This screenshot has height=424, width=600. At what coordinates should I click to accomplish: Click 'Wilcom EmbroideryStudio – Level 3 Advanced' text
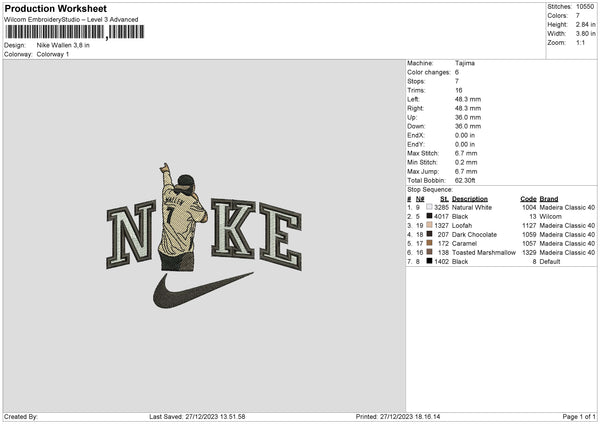click(x=71, y=20)
